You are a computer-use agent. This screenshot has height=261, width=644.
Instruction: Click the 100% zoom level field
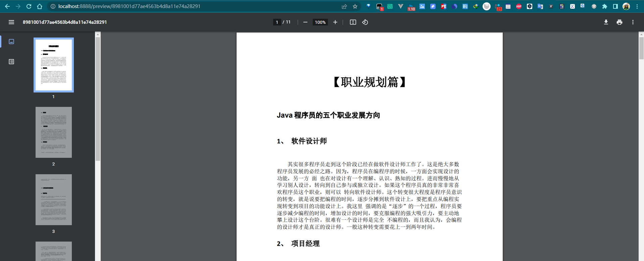coord(320,22)
